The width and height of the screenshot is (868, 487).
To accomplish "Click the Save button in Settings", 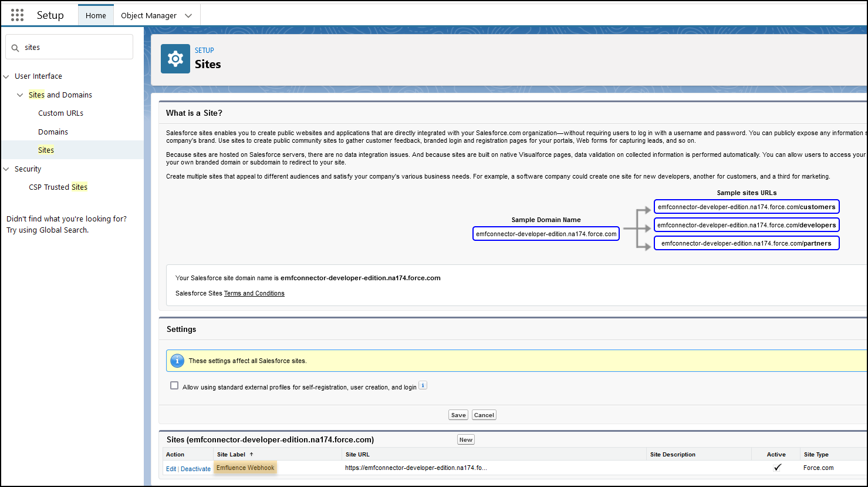I will (458, 415).
